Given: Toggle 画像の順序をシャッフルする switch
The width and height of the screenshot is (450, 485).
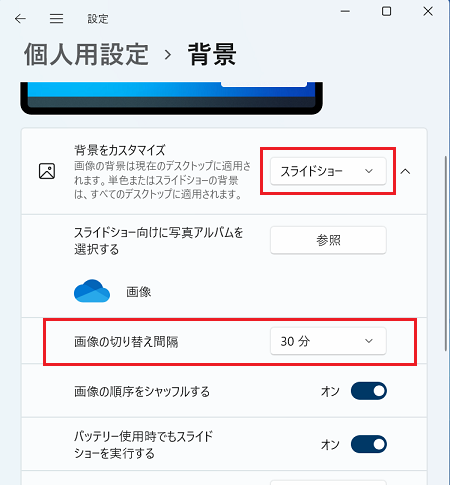Looking at the screenshot, I should point(369,391).
